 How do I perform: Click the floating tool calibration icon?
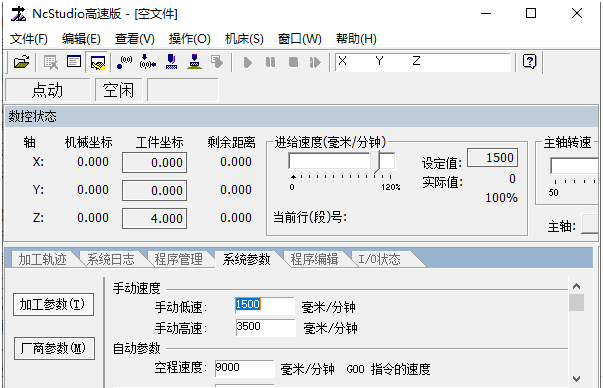coord(148,62)
